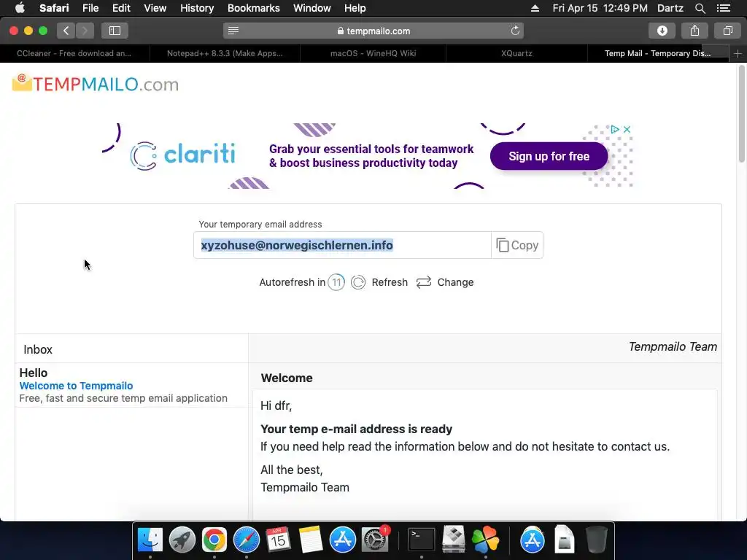Select the temporary email address field
Screen dimensions: 747x560
click(342, 245)
